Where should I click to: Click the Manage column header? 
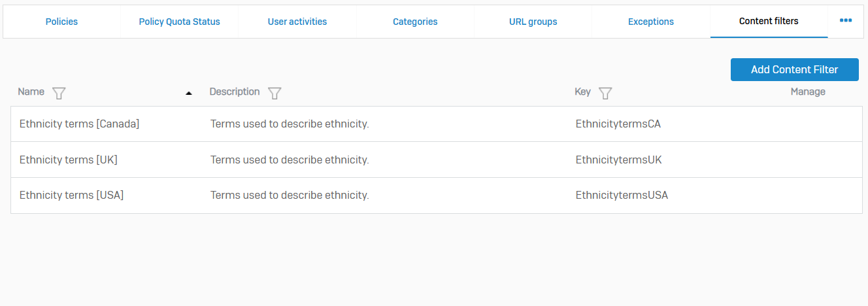point(808,92)
